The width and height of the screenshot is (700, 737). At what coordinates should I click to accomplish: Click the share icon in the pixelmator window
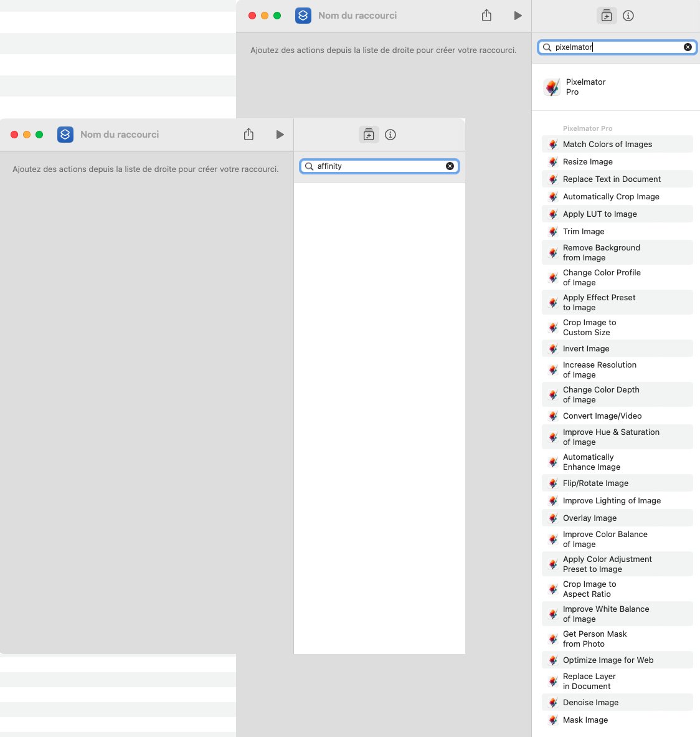pyautogui.click(x=487, y=16)
